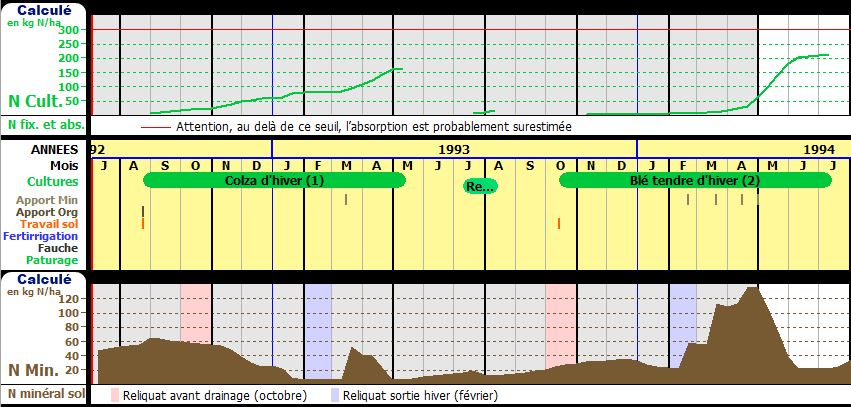This screenshot has height=407, width=851.
Task: Click the Travail sol marker in October 1993
Action: click(558, 224)
